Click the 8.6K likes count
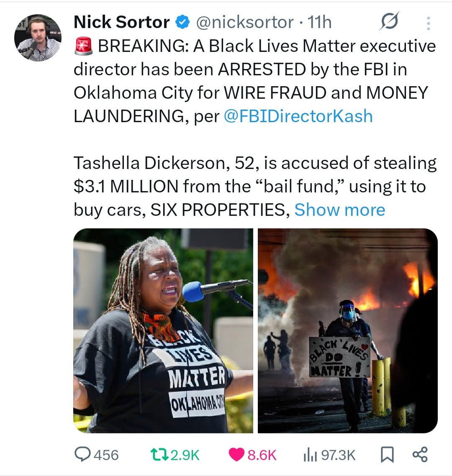 click(x=262, y=455)
